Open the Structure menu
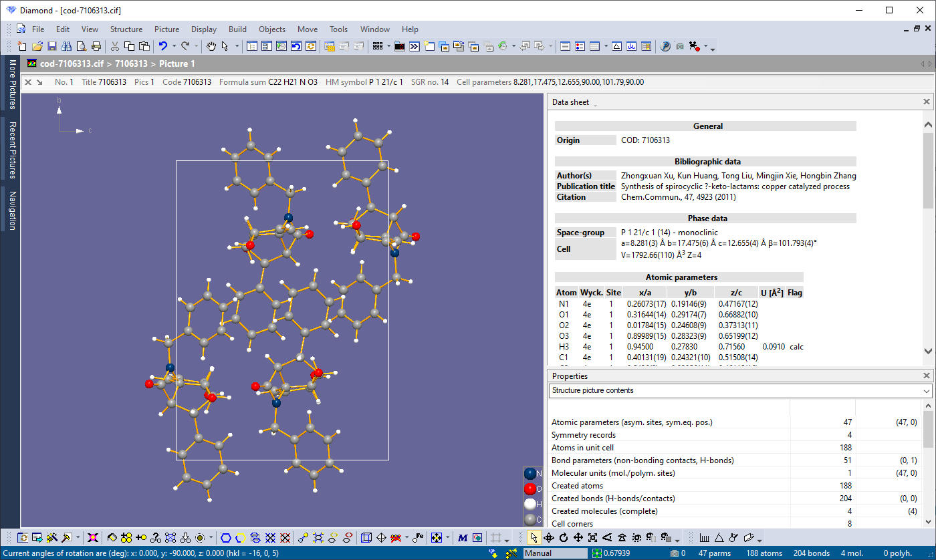 (x=126, y=29)
